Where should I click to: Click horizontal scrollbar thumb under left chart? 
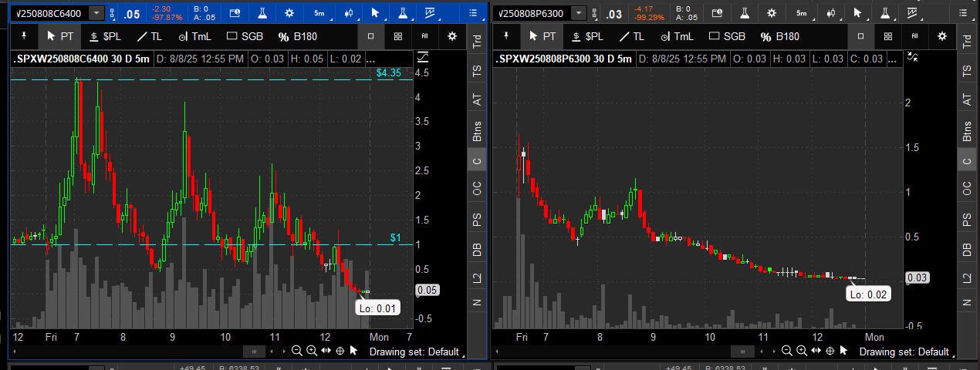(x=254, y=351)
